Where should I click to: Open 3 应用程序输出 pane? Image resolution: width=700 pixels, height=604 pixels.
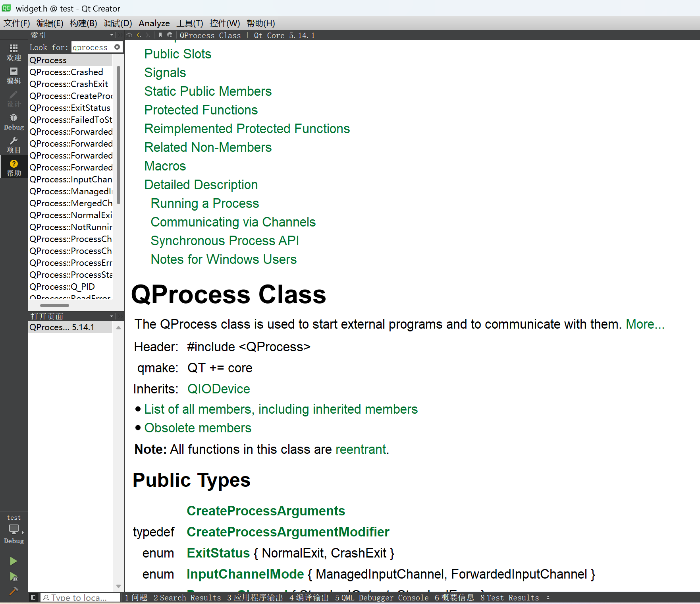pos(255,598)
